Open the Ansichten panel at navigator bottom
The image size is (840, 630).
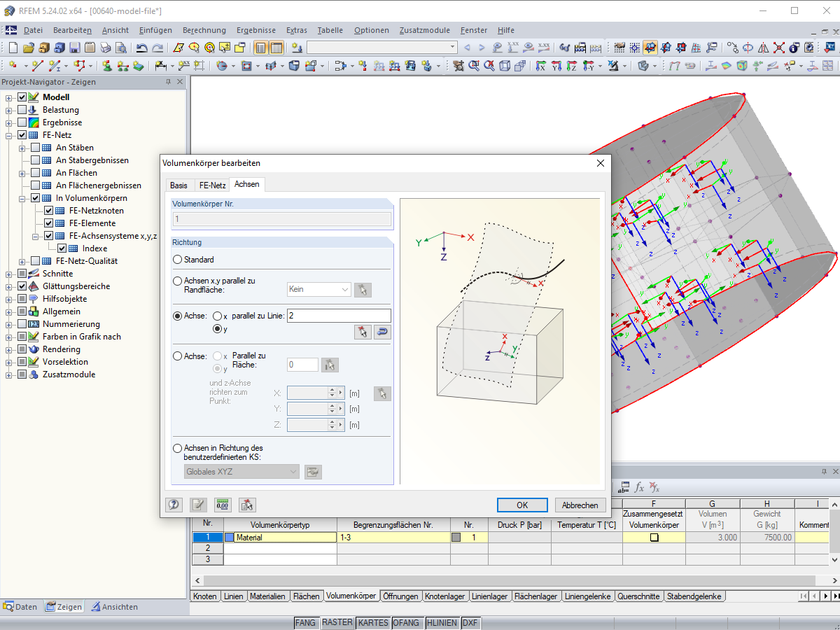114,607
